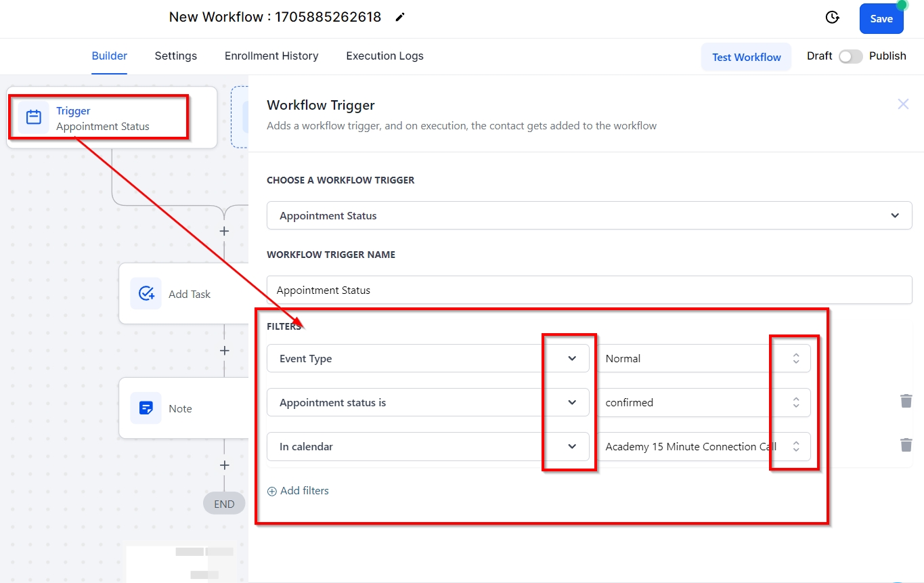Viewport: 924px width, 583px height.
Task: Open the version history clock icon
Action: pos(833,18)
